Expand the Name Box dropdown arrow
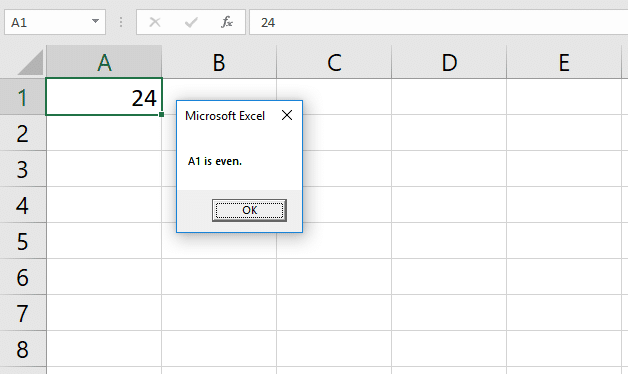Image resolution: width=628 pixels, height=374 pixels. click(x=95, y=21)
